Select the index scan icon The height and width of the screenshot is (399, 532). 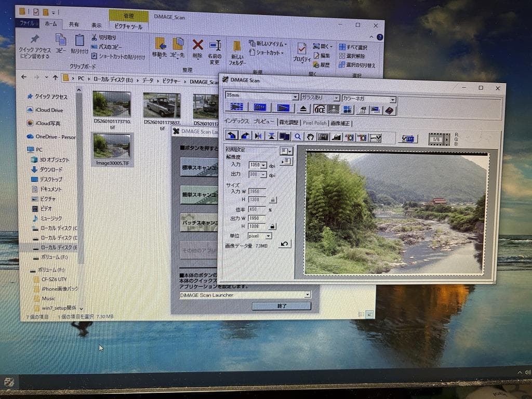[236, 109]
